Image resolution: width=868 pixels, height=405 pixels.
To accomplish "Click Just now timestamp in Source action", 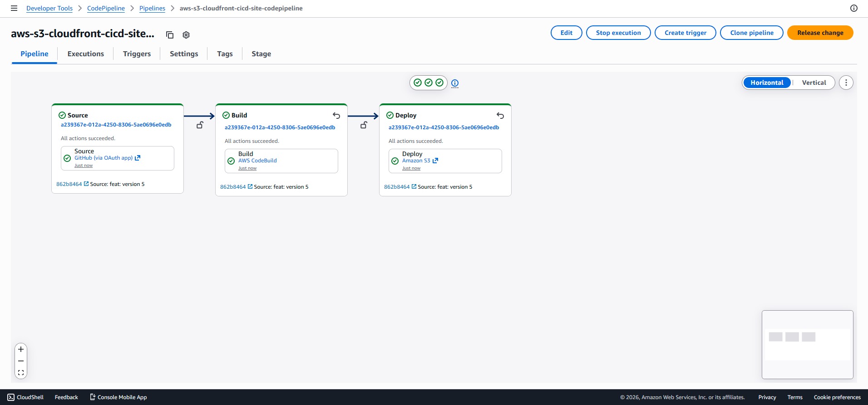I will pos(84,166).
